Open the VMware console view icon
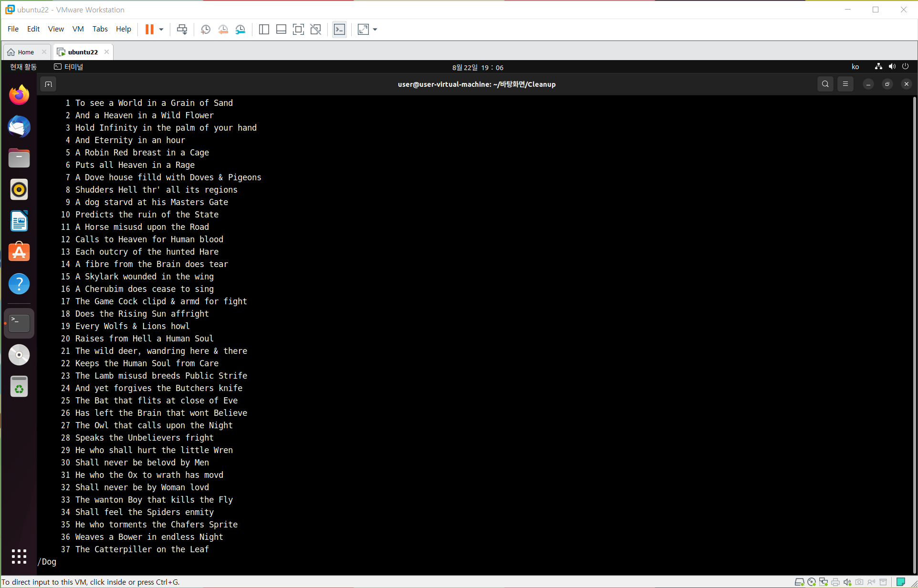 point(339,30)
